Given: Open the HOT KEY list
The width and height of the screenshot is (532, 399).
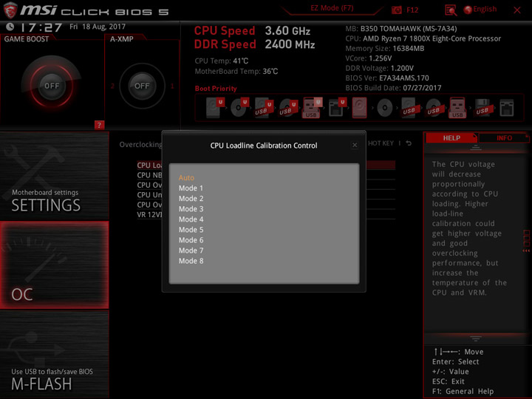Looking at the screenshot, I should pyautogui.click(x=381, y=143).
